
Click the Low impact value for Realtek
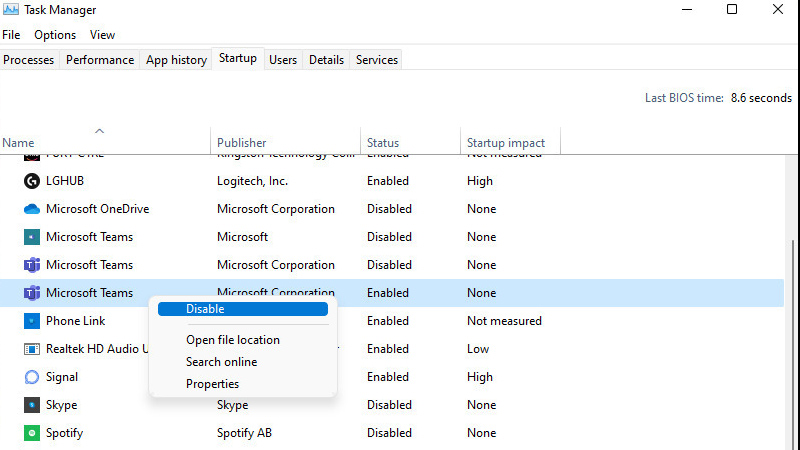[478, 349]
